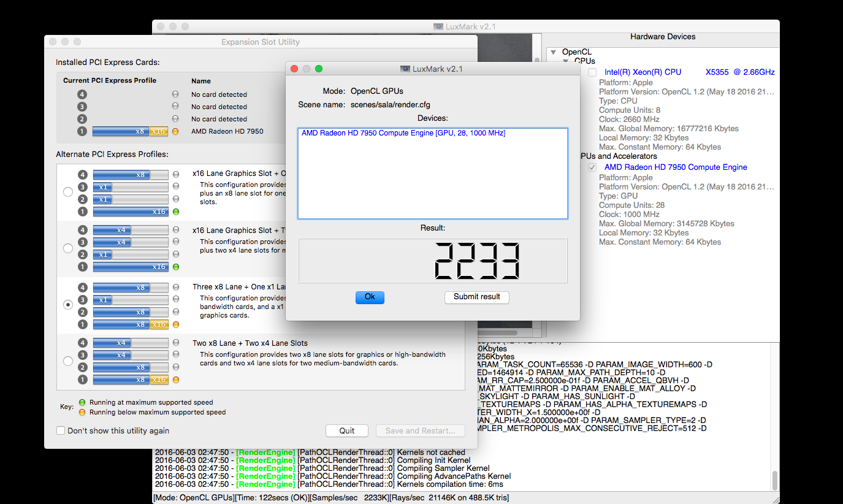The height and width of the screenshot is (504, 843).
Task: Click the 2233 result display
Action: tap(433, 261)
